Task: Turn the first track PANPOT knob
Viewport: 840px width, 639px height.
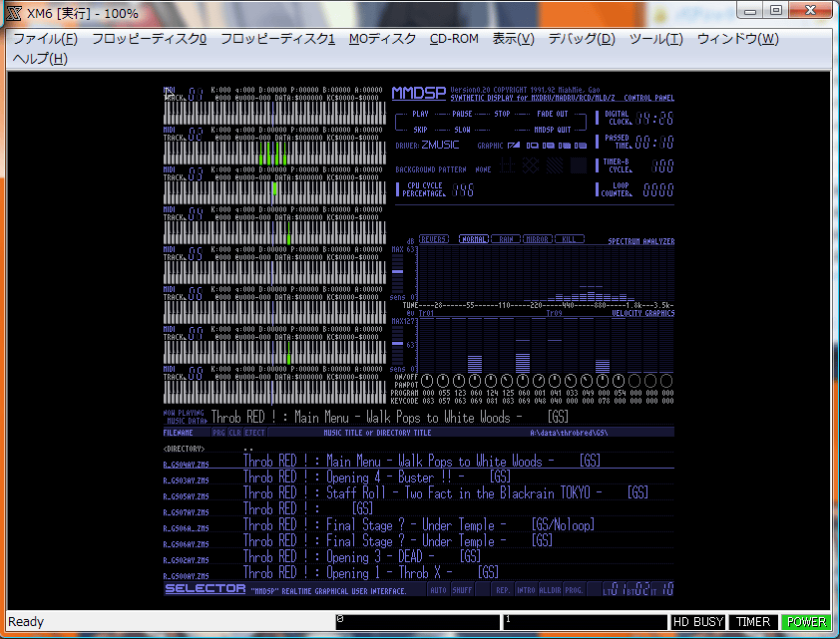Action: click(x=427, y=382)
